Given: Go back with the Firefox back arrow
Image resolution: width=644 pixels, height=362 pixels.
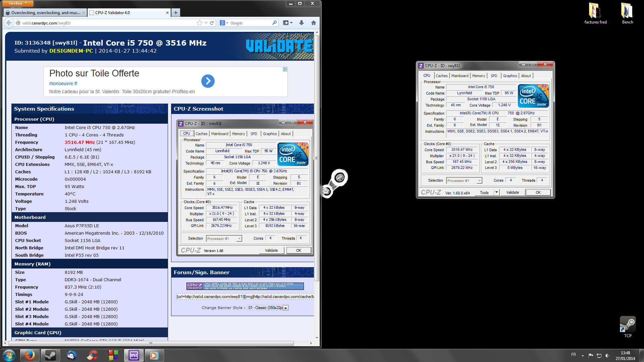Looking at the screenshot, I should click(9, 23).
